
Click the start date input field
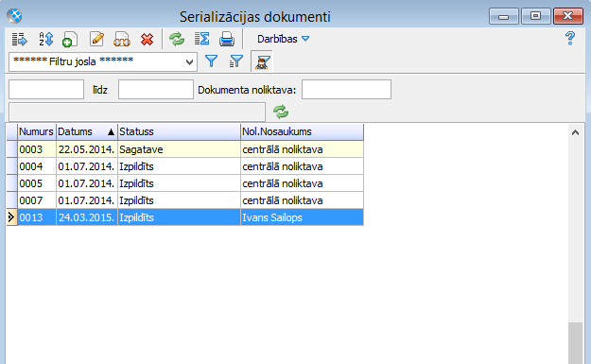[x=46, y=90]
